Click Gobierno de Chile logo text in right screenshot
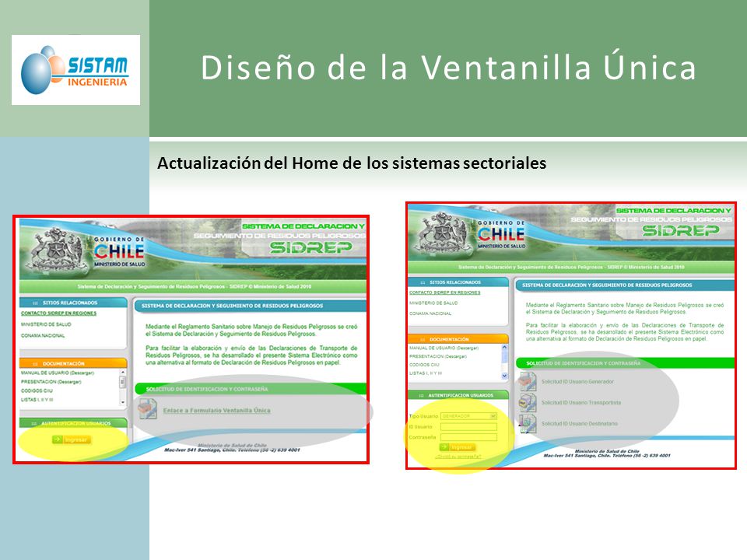 click(501, 234)
